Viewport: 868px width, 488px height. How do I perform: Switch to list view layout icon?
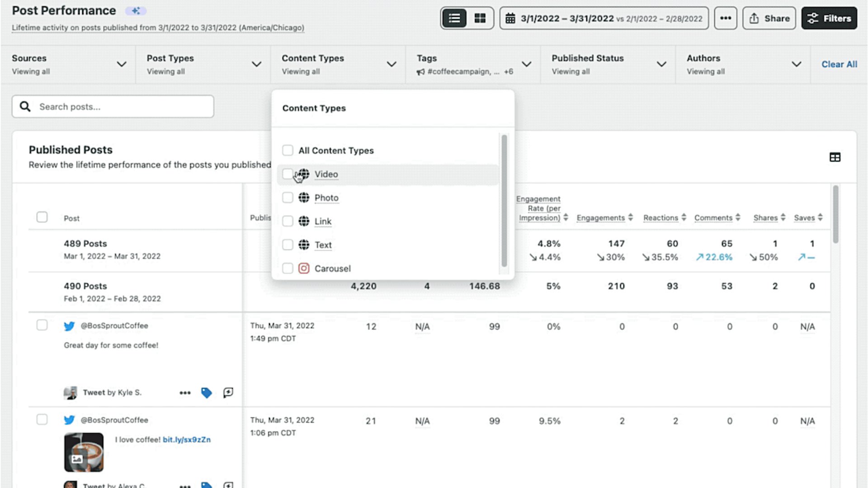tap(454, 19)
